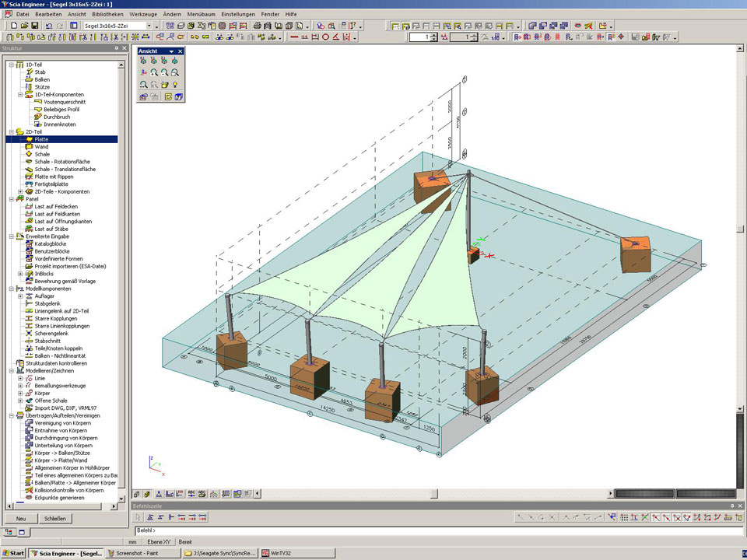Collapse the 1D-Teil tree node
Screen dimensions: 747x560
(x=11, y=65)
